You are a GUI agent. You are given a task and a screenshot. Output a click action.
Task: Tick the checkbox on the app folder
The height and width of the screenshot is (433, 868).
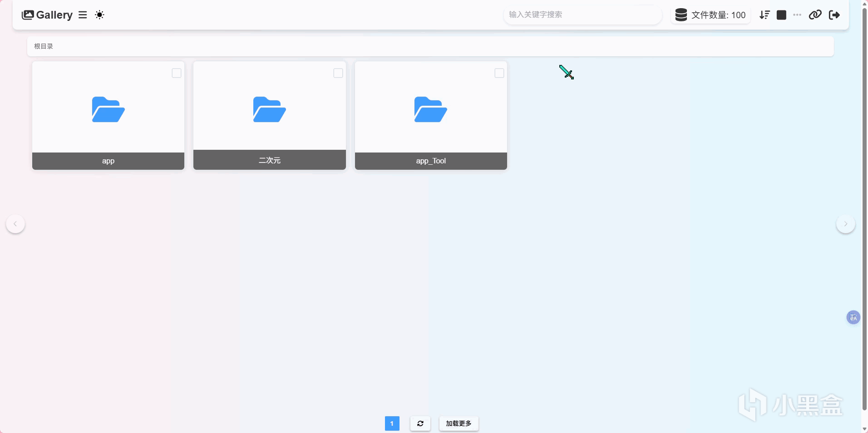point(177,73)
